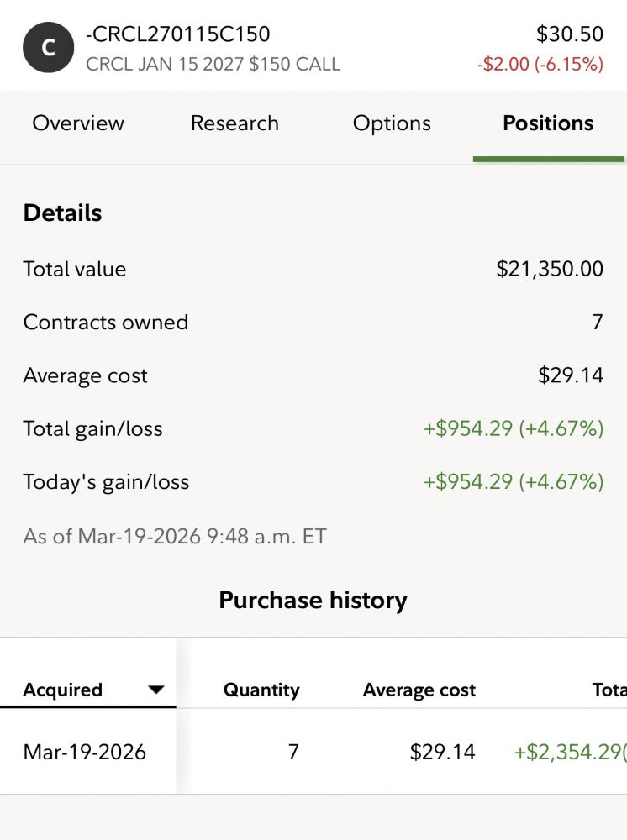This screenshot has height=840, width=627.
Task: Click the Quantity column header
Action: 261,690
